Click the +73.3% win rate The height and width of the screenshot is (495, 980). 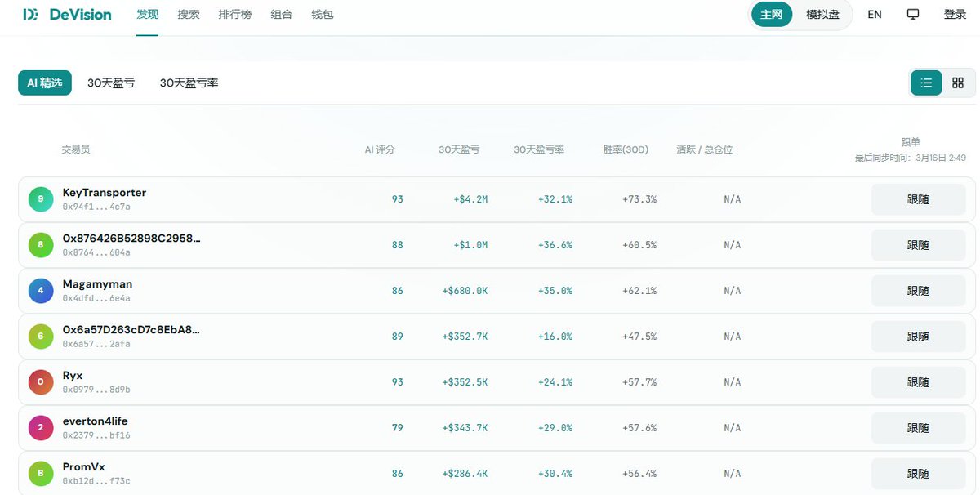tap(639, 199)
